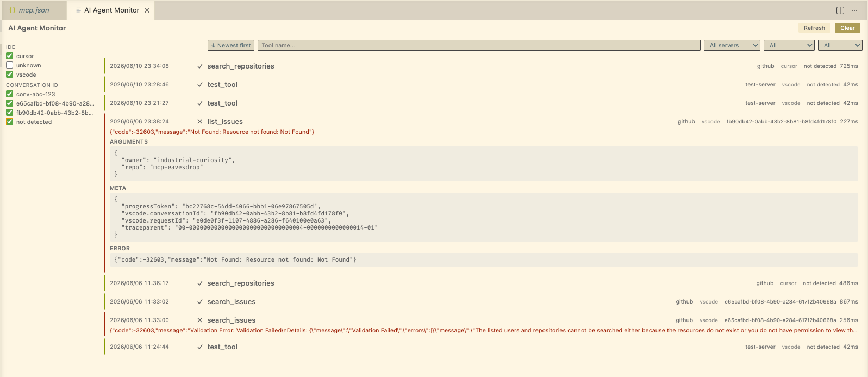Toggle the fb90db42 conversation filter checkbox
Viewport: 868px width, 377px height.
click(9, 113)
